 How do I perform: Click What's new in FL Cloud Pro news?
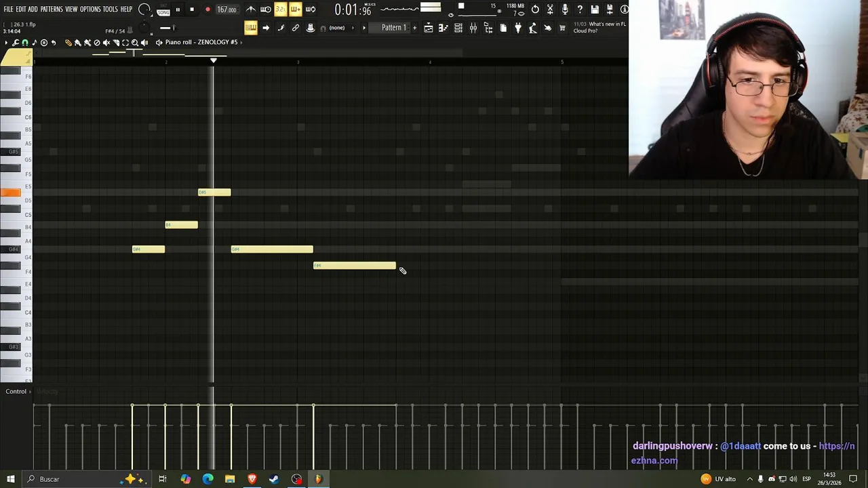[600, 27]
